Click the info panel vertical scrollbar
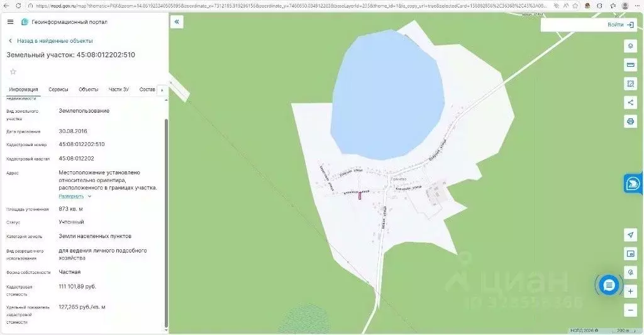 pos(166,222)
